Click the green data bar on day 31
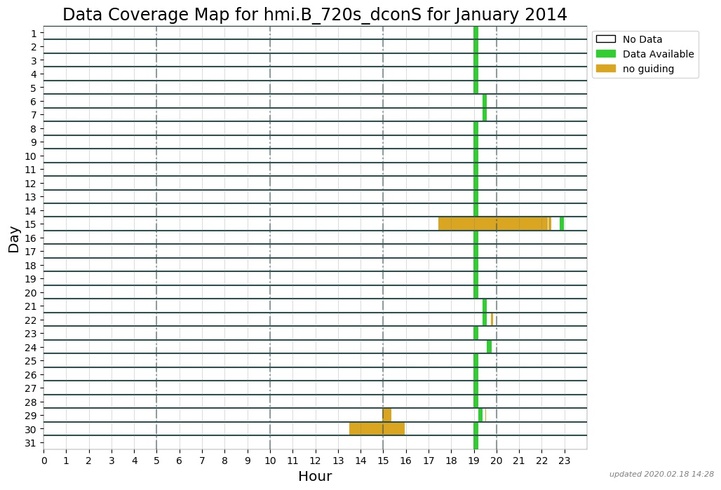 [x=476, y=442]
